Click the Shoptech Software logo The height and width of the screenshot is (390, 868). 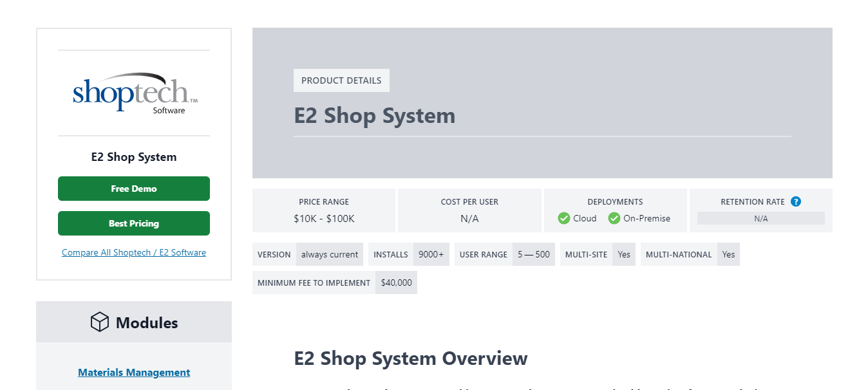click(x=133, y=93)
